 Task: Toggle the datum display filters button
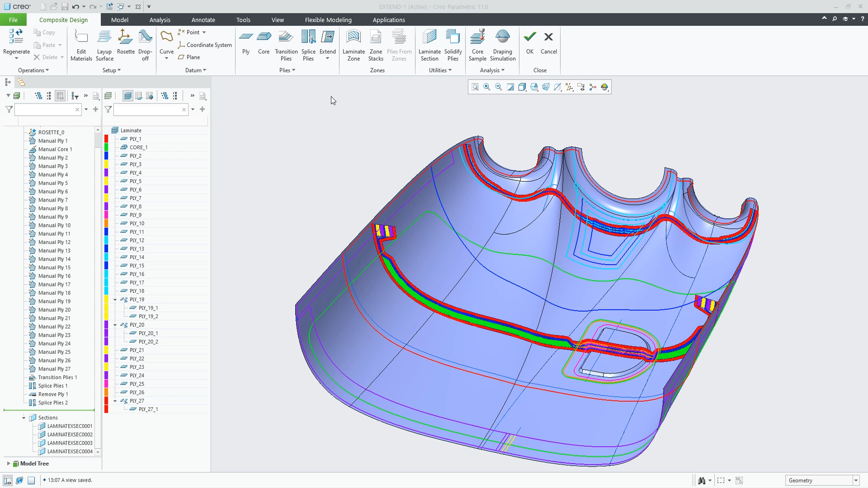569,87
